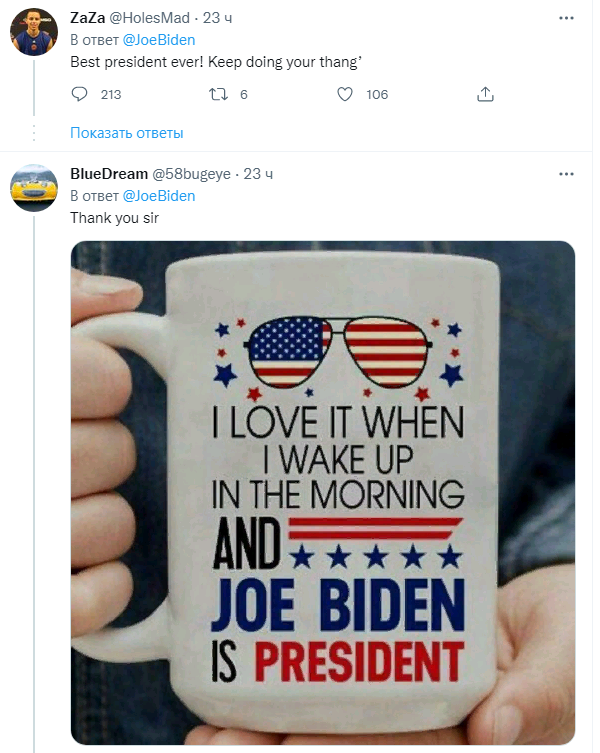Open BlueDream's tweet timestamp '23 ч'
This screenshot has height=753, width=600.
click(258, 174)
